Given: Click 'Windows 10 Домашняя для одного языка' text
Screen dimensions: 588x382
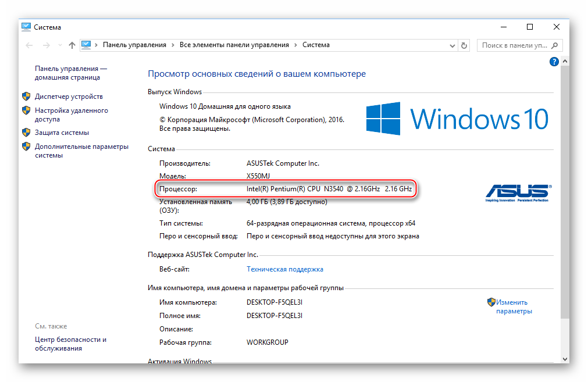Looking at the screenshot, I should [x=225, y=106].
